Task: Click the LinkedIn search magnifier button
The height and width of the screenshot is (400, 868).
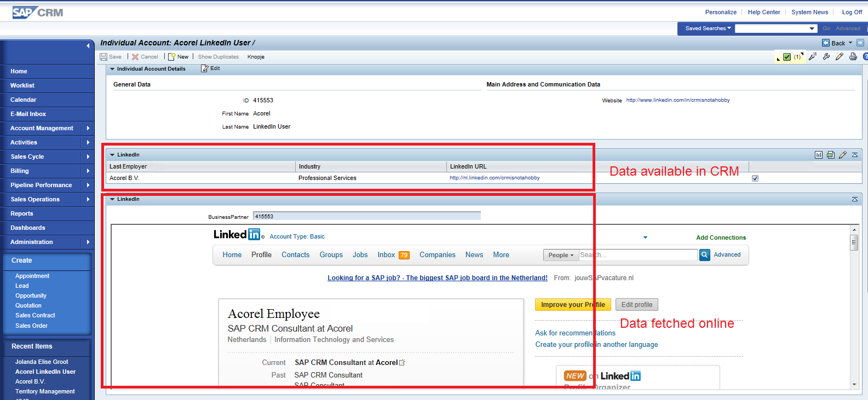Action: [x=705, y=255]
